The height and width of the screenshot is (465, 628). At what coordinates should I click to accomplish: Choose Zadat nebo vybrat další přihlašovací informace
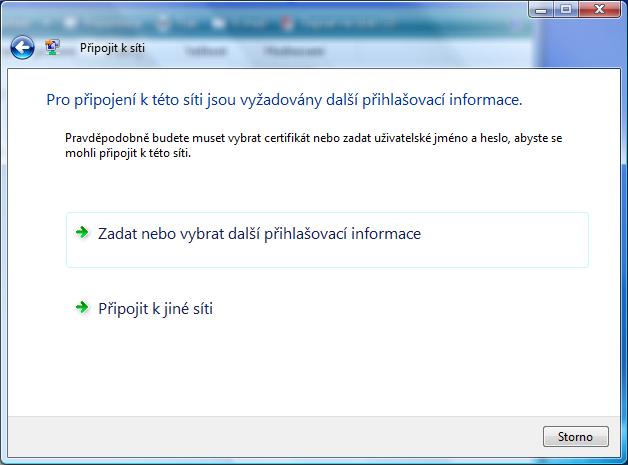(259, 234)
